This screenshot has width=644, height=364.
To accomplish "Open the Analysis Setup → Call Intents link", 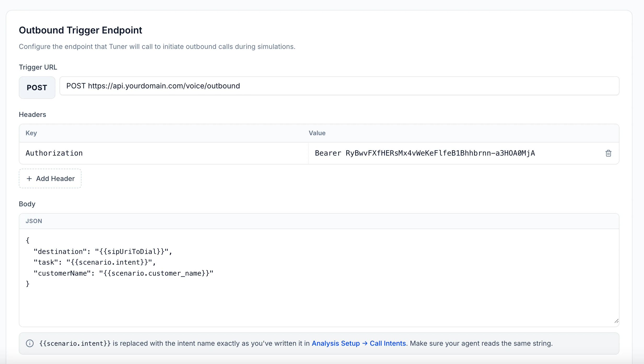I will [359, 343].
